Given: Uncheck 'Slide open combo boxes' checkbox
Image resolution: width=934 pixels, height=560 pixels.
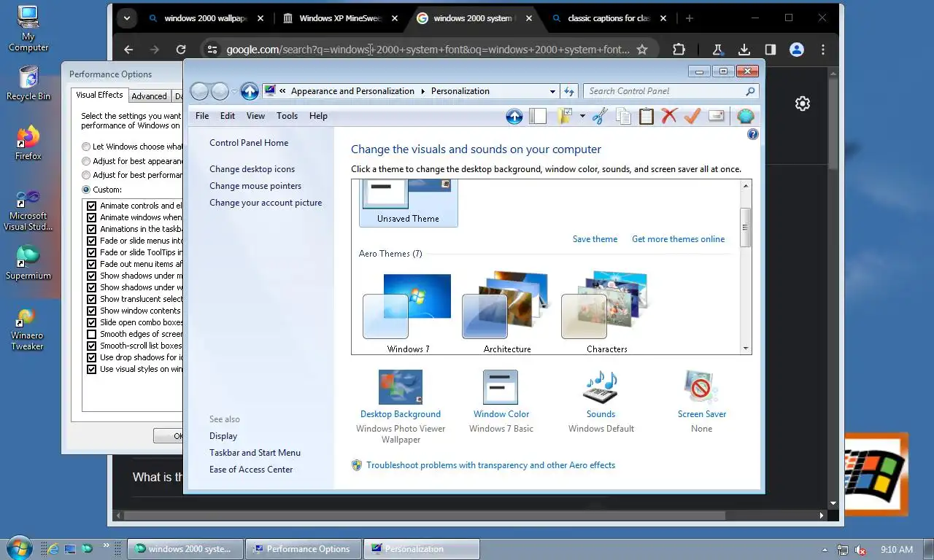Looking at the screenshot, I should pos(92,322).
